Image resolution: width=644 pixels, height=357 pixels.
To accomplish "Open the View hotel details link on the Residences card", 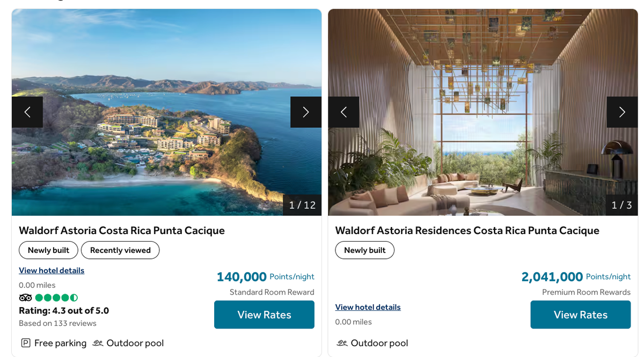I will [x=368, y=307].
